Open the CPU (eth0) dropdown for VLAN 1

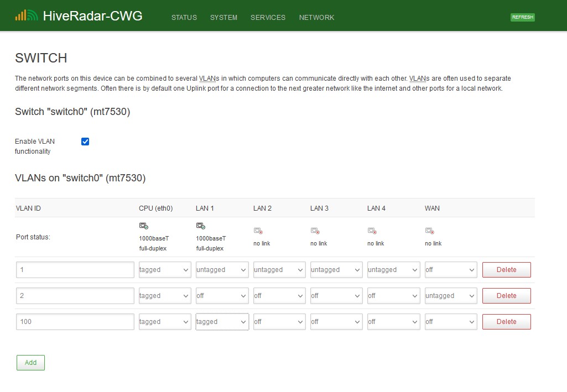[x=164, y=270]
